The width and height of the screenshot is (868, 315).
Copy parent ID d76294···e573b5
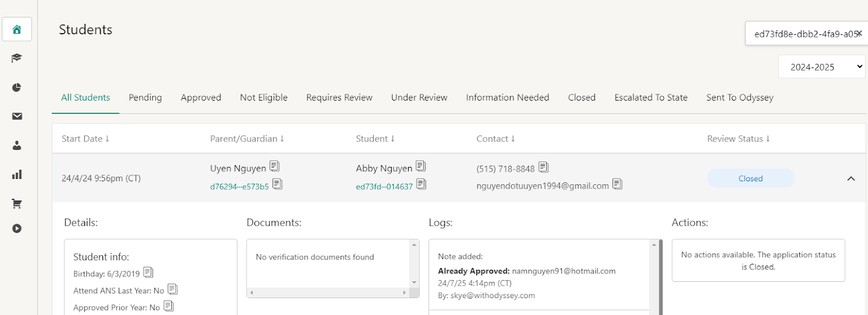[x=277, y=184]
